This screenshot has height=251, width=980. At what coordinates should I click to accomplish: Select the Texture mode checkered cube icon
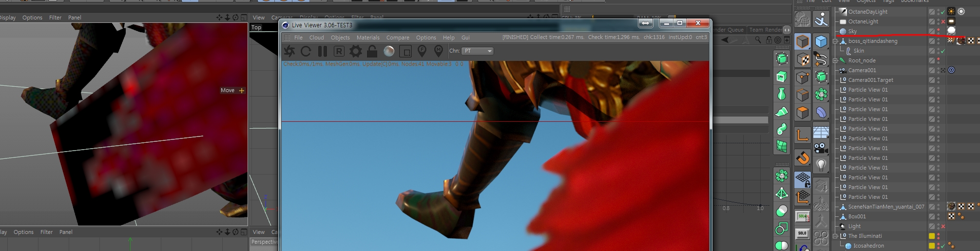click(803, 59)
